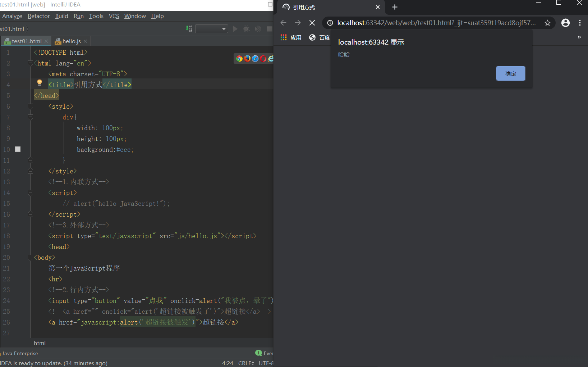Click the #ccc color swatch in gutter
Image resolution: width=588 pixels, height=367 pixels.
pos(18,149)
